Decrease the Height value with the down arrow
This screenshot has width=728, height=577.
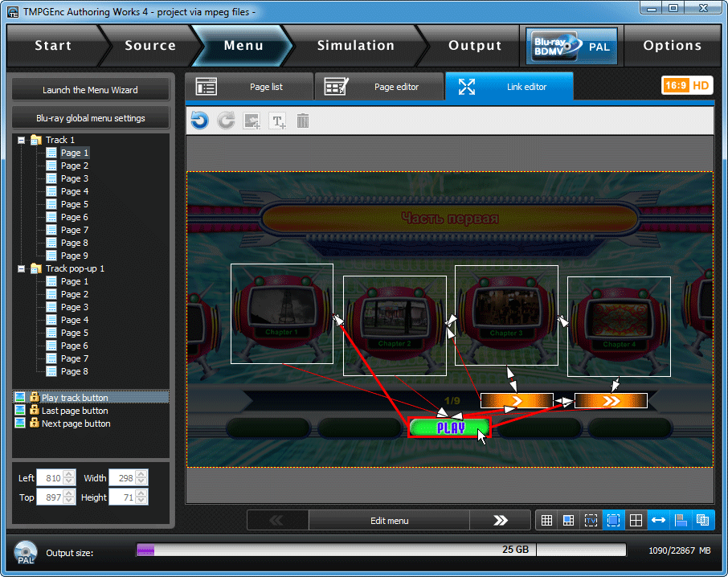click(141, 501)
